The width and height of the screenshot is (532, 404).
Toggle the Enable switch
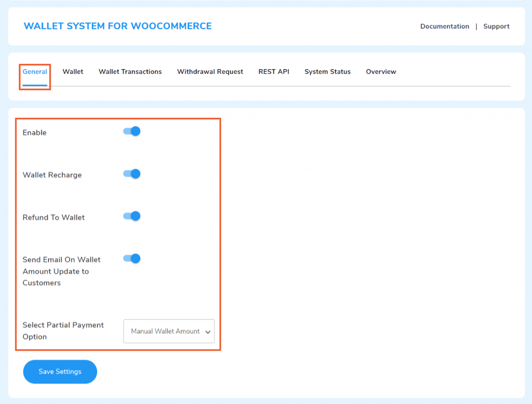pos(131,131)
